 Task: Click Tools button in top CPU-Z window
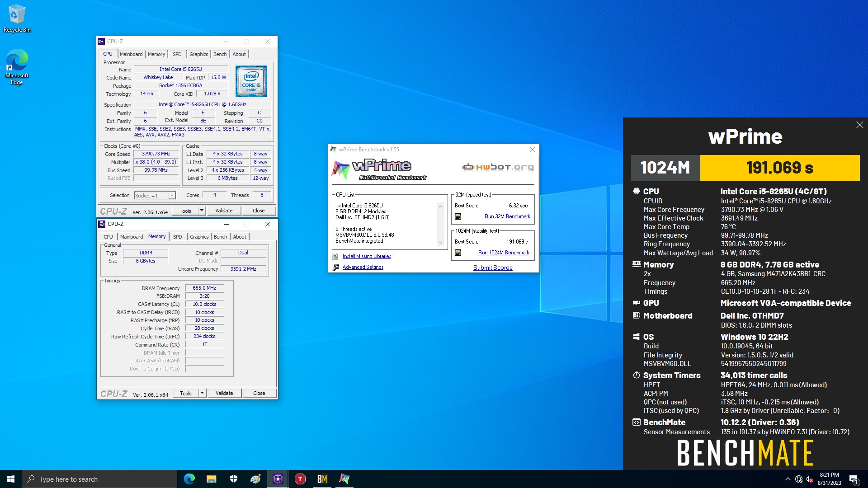tap(185, 211)
